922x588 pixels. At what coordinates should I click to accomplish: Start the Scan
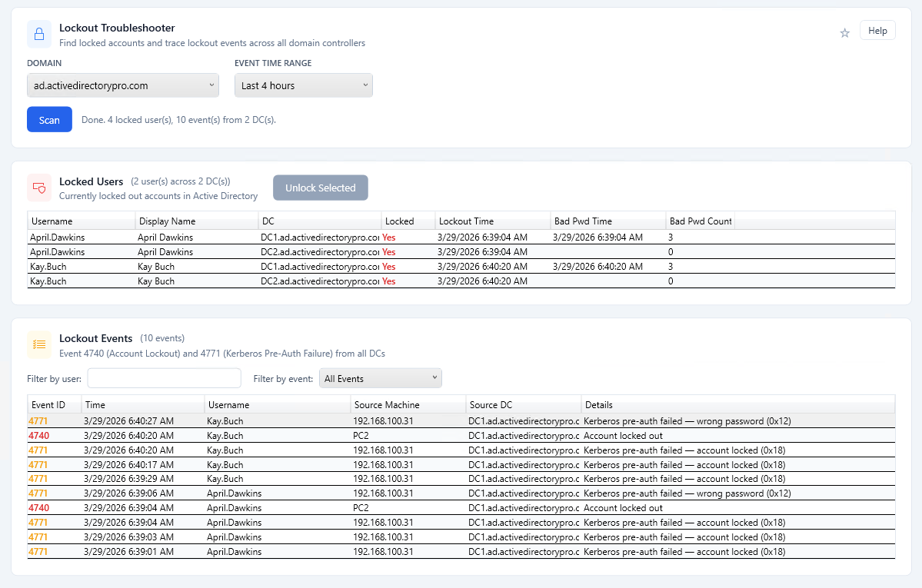[49, 119]
